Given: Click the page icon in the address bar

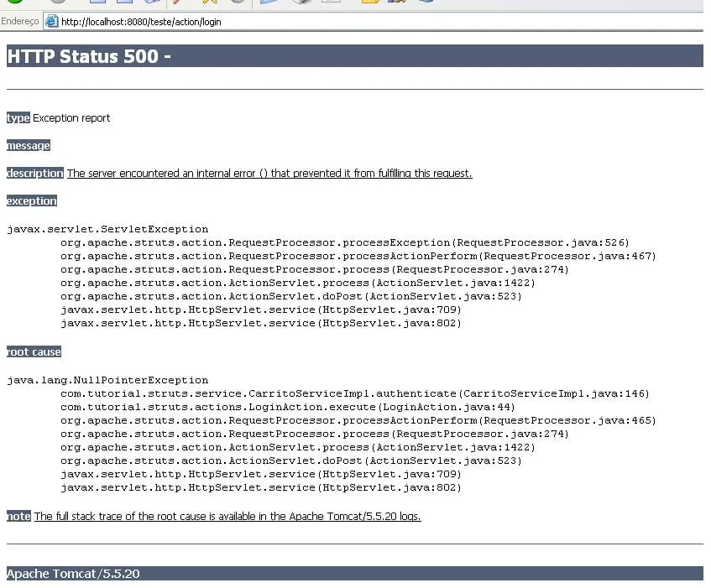Looking at the screenshot, I should (52, 21).
